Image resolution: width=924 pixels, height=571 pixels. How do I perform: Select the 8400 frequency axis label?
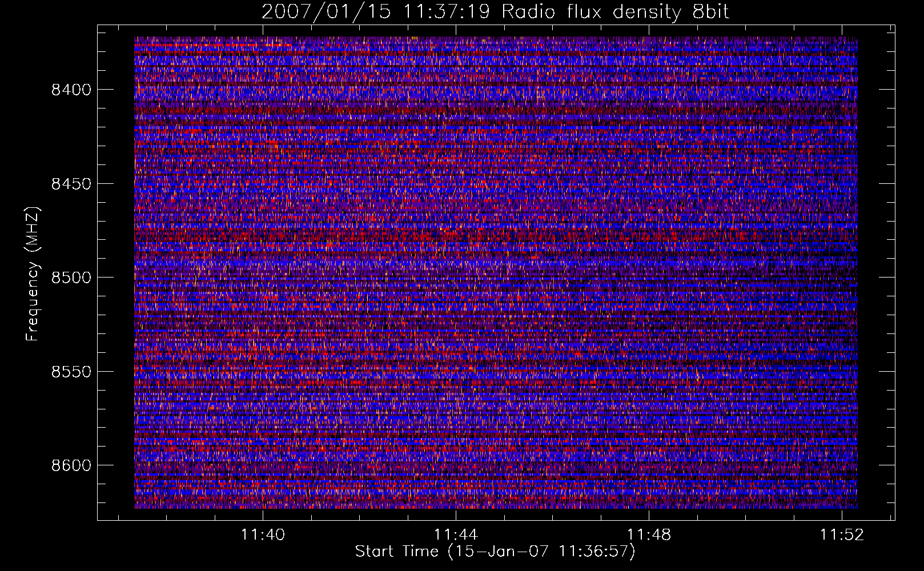tap(71, 90)
